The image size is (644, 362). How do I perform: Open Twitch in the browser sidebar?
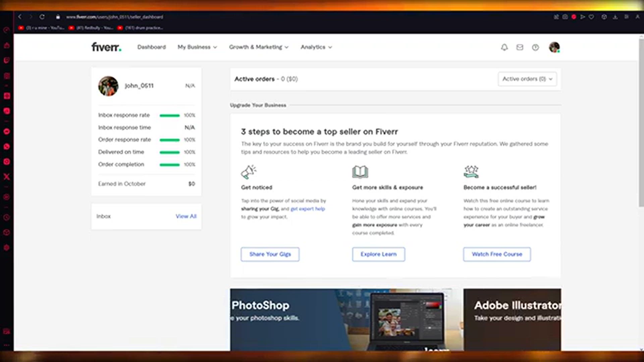6,60
